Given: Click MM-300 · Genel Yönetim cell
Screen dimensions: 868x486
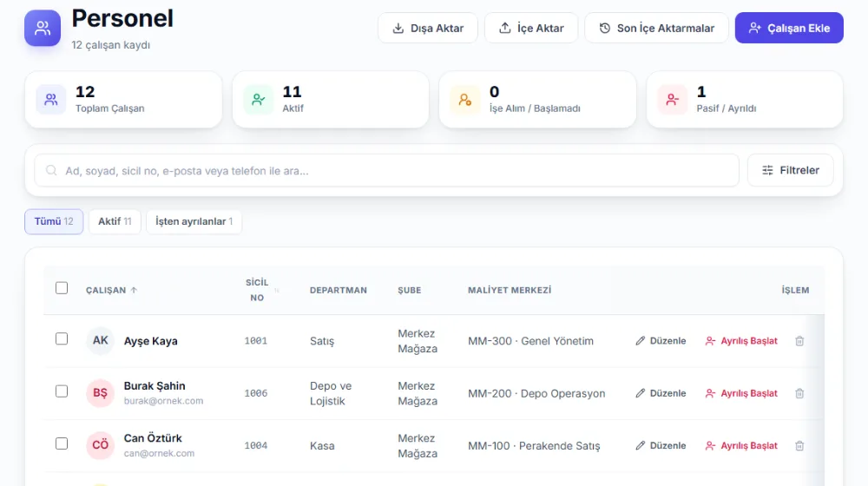Looking at the screenshot, I should pyautogui.click(x=531, y=341).
